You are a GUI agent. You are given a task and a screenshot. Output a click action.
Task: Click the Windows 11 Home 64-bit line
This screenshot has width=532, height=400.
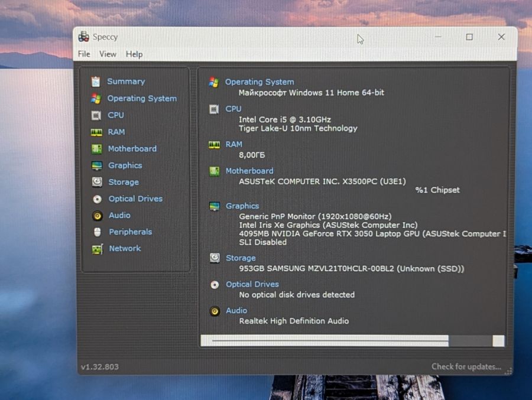pos(311,93)
